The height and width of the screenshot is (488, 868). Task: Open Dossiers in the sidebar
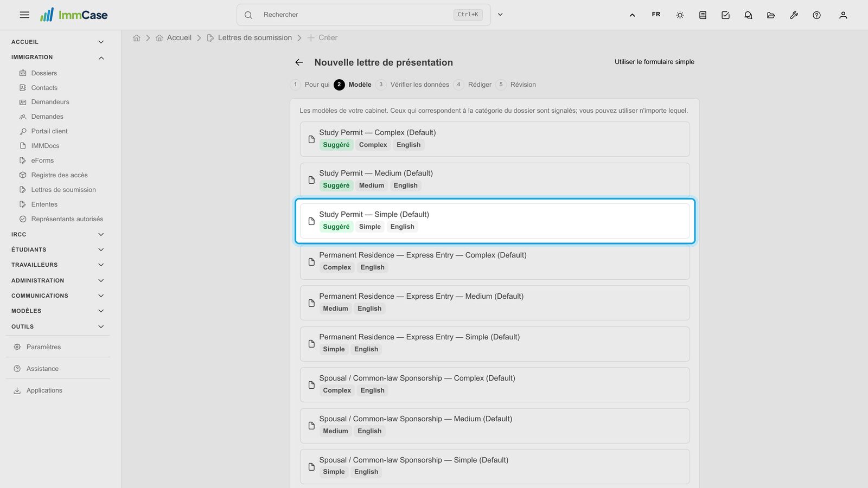[x=44, y=73]
